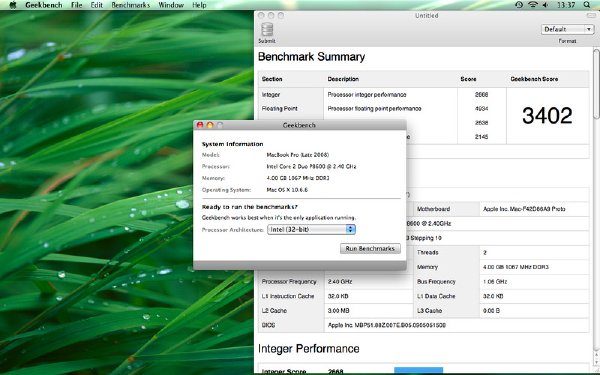Click the Description column header
The height and width of the screenshot is (375, 600).
coord(343,79)
